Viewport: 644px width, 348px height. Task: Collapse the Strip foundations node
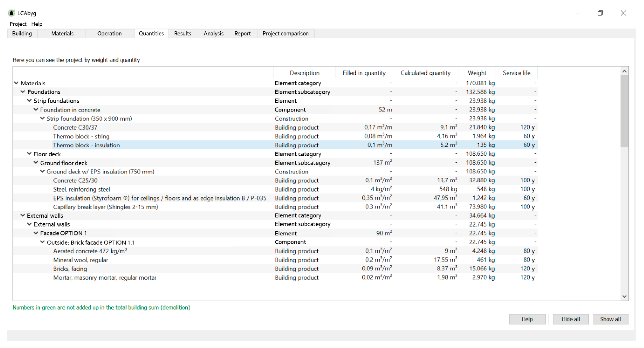[x=29, y=101]
